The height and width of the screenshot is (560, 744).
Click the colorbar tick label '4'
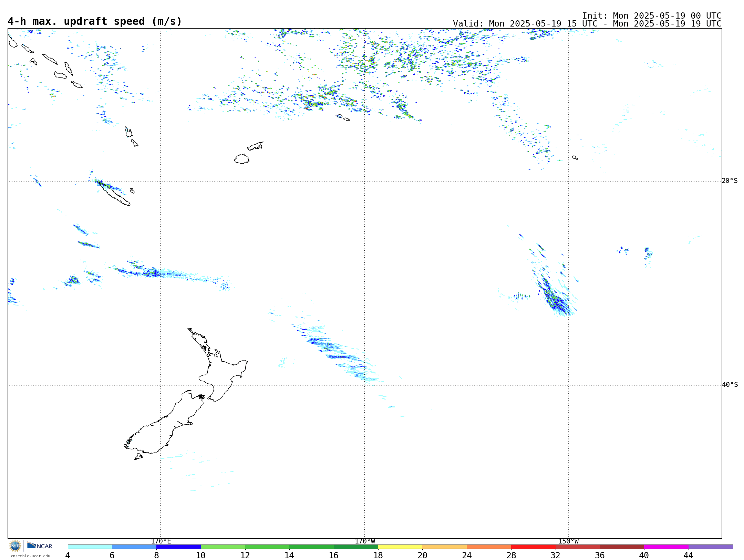(x=68, y=555)
